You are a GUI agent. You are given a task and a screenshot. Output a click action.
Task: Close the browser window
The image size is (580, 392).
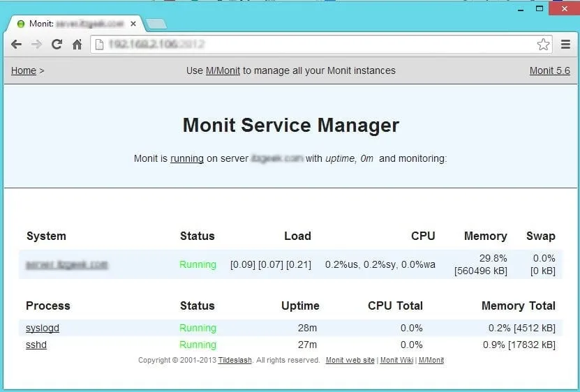point(564,8)
